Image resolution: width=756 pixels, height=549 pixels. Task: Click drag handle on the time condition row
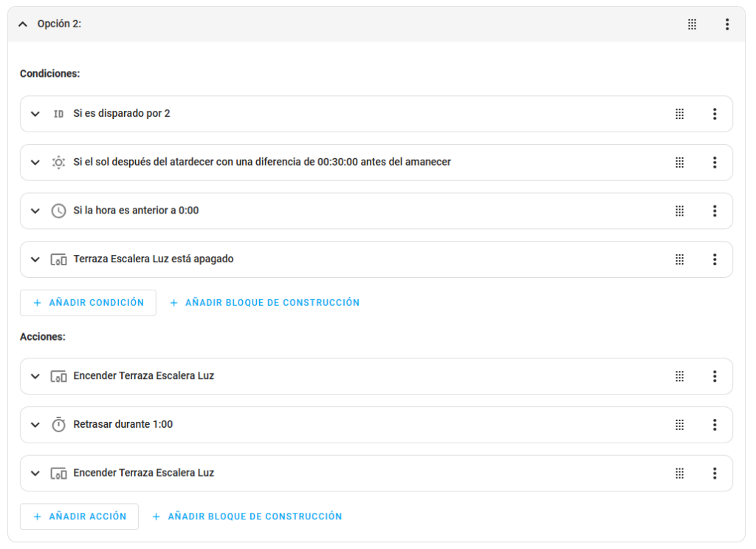[679, 211]
